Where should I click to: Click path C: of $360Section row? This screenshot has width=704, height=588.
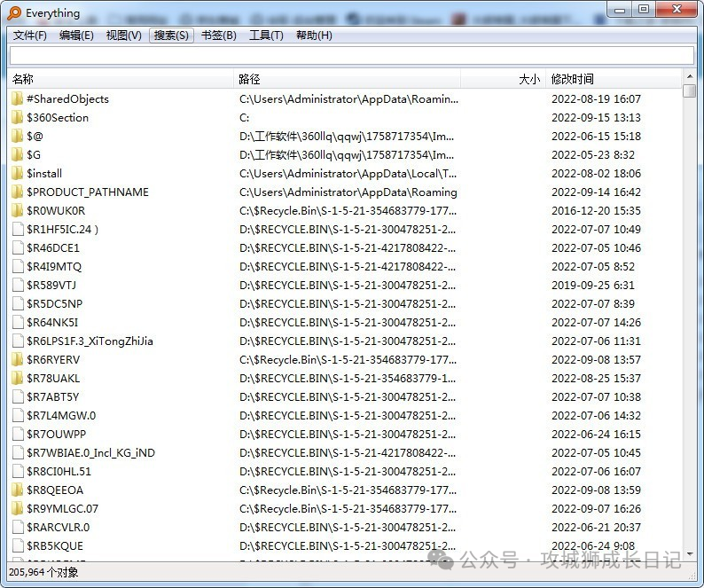244,118
